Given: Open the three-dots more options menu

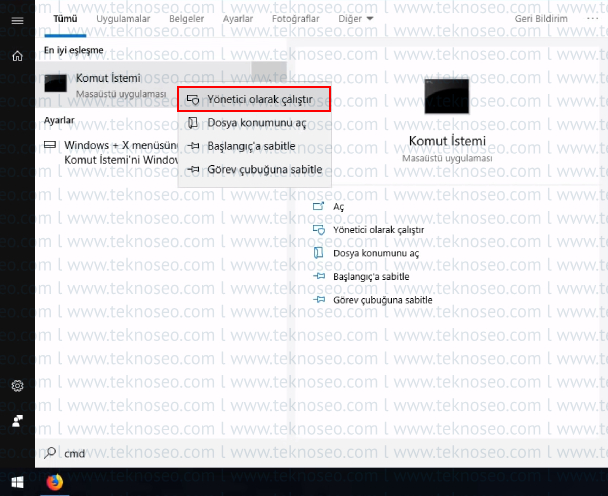Looking at the screenshot, I should tap(592, 18).
